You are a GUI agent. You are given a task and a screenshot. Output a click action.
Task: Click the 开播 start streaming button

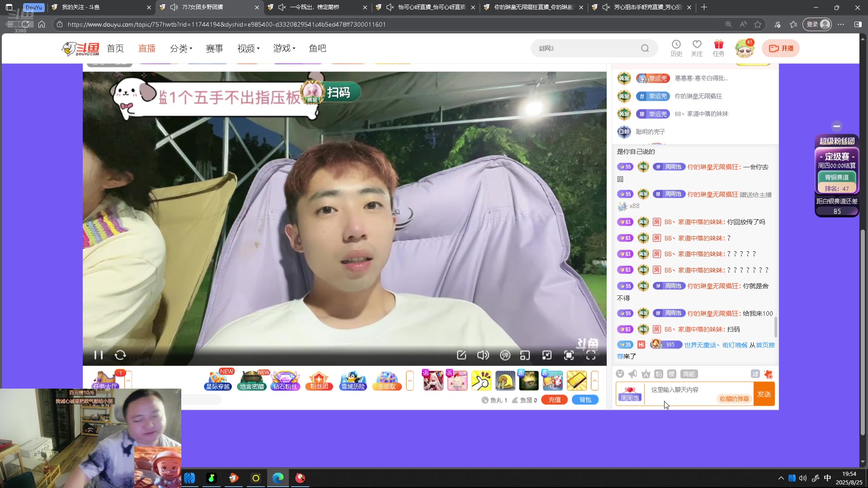[x=781, y=48]
